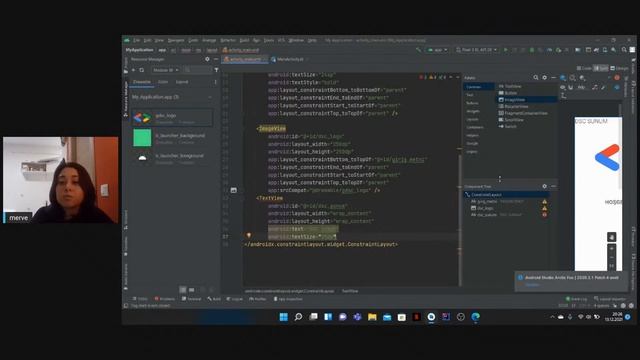This screenshot has width=640, height=360.
Task: Click the Resource Manager filter funnel icon
Action: (216, 70)
